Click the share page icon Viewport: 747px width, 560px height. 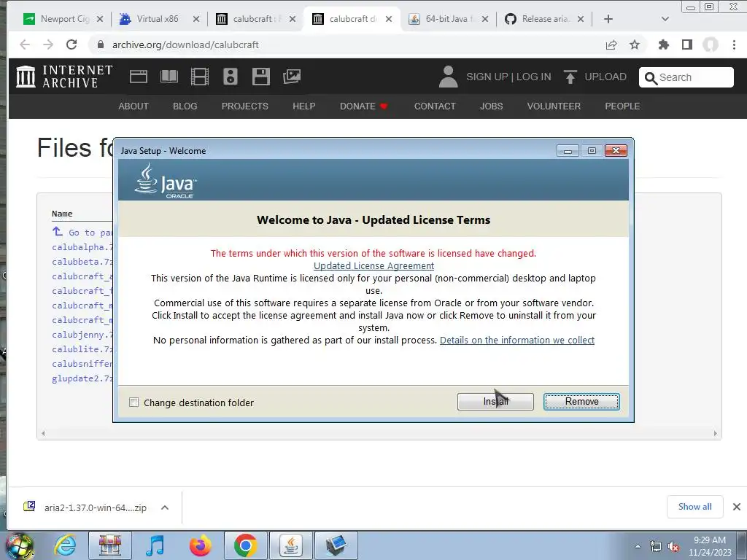pyautogui.click(x=611, y=44)
